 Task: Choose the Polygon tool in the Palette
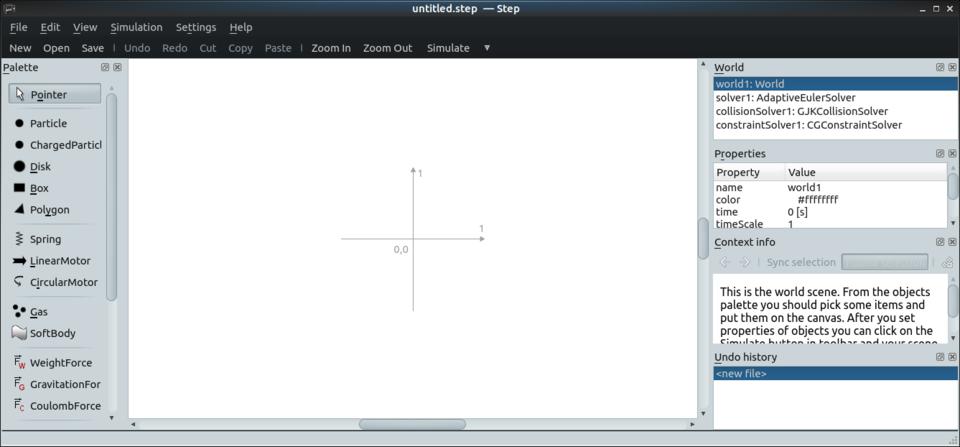tap(42, 210)
